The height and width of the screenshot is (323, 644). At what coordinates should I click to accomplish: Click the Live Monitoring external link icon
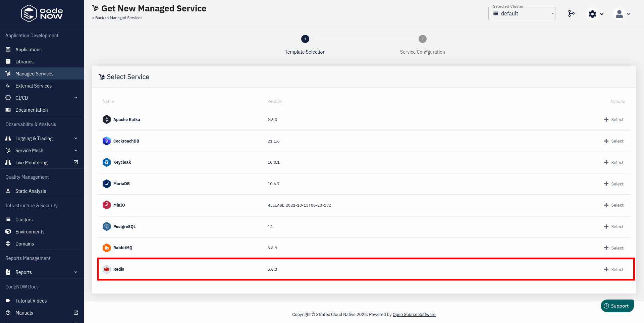click(76, 162)
